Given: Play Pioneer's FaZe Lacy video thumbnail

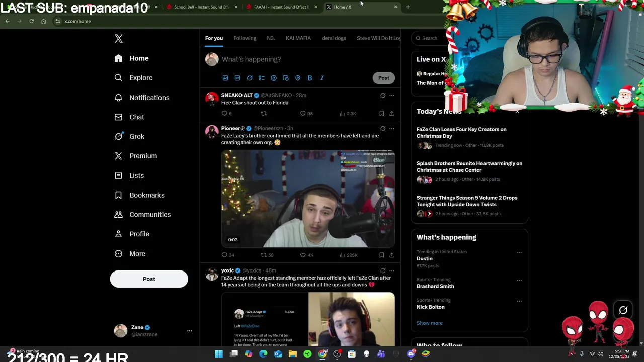Looking at the screenshot, I should tap(308, 199).
